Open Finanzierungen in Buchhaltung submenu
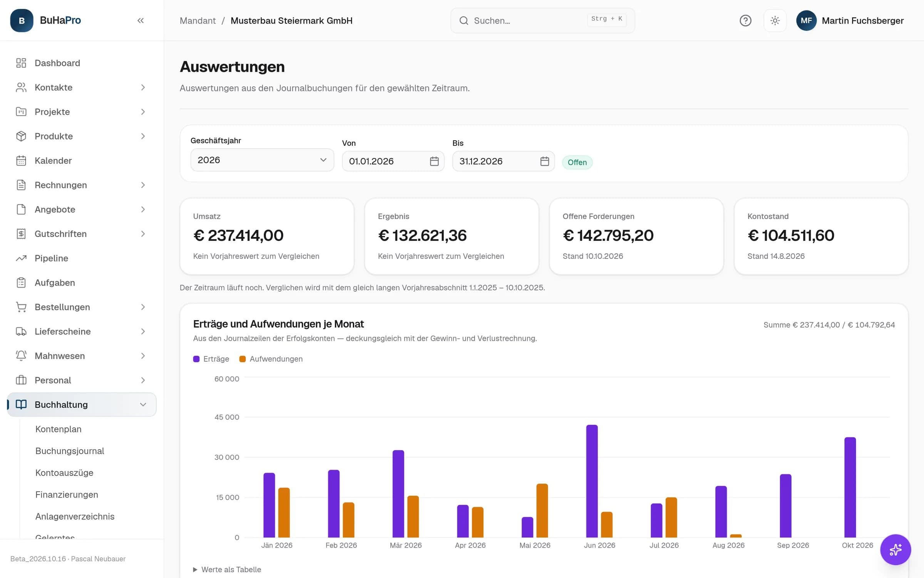The height and width of the screenshot is (578, 924). pos(67,494)
